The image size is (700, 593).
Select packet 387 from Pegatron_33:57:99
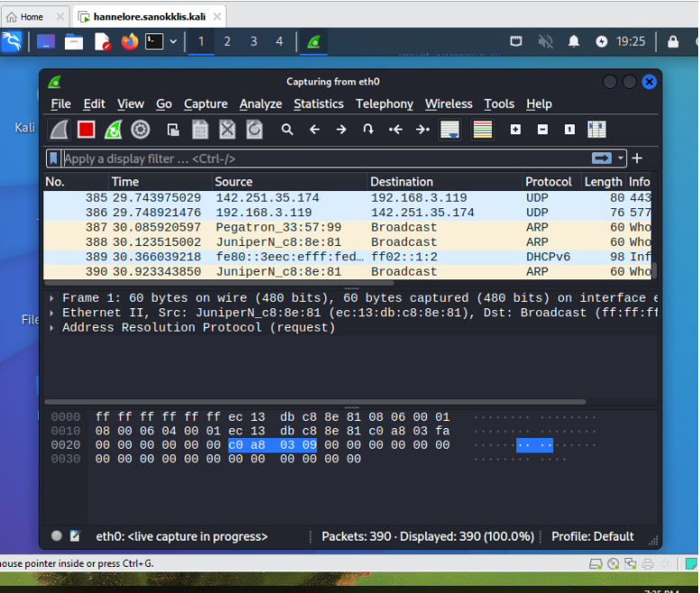coord(348,227)
